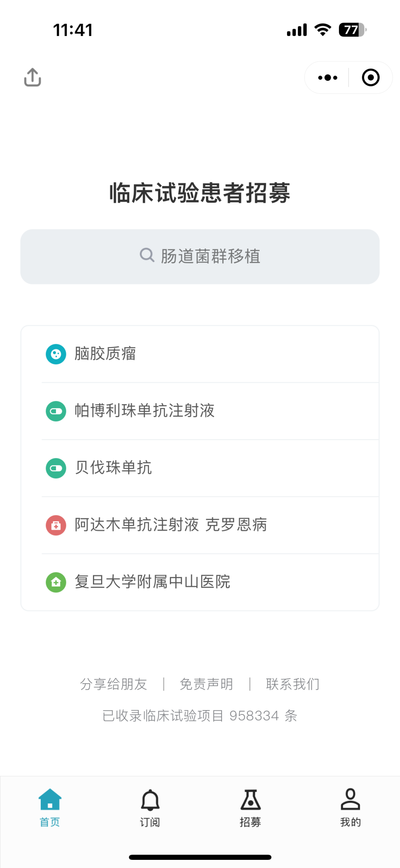
Task: Click the search field showing 肠道菌群移植
Action: (x=200, y=257)
